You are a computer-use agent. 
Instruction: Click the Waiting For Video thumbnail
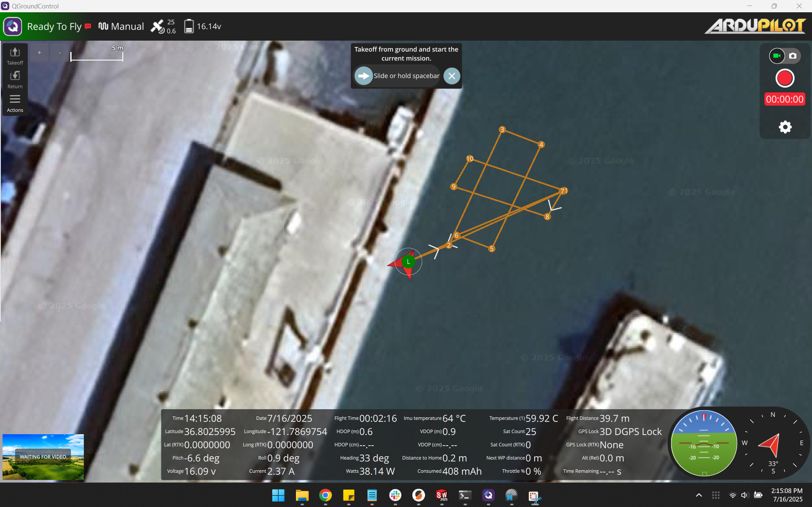[43, 457]
